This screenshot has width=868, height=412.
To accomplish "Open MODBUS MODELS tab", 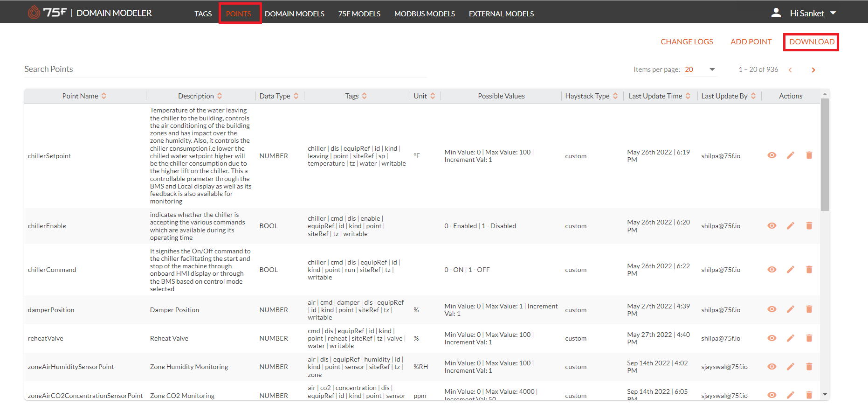I will click(x=425, y=14).
